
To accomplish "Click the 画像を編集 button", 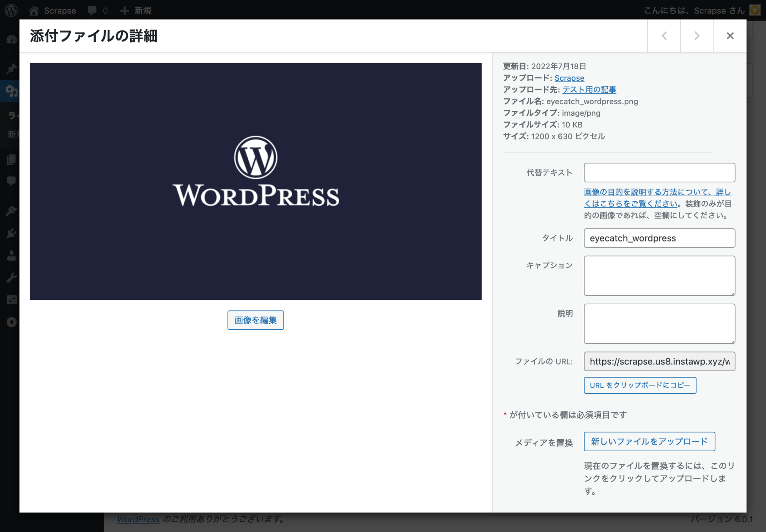I will tap(255, 320).
